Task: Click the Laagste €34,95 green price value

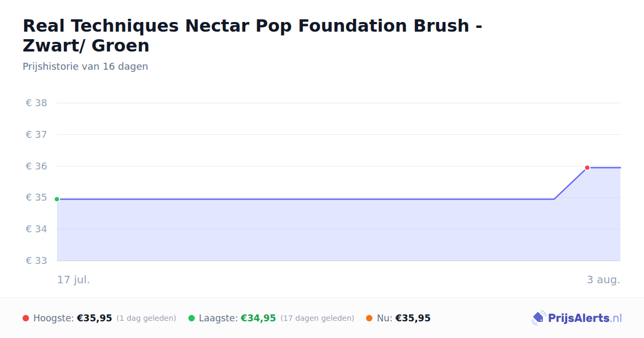Action: tap(258, 318)
